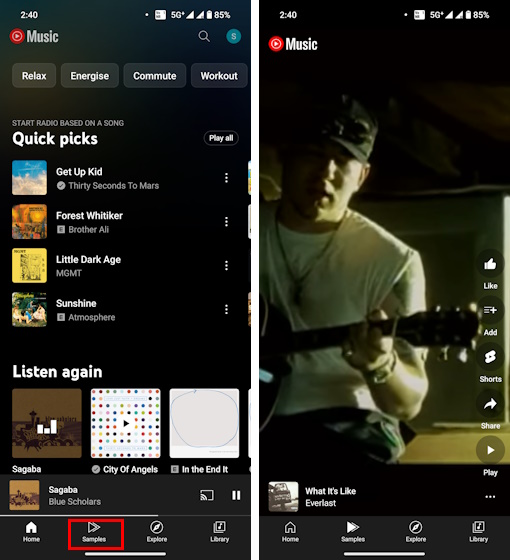The height and width of the screenshot is (560, 510).
Task: Open What It's Like Everlast title
Action: pyautogui.click(x=330, y=497)
